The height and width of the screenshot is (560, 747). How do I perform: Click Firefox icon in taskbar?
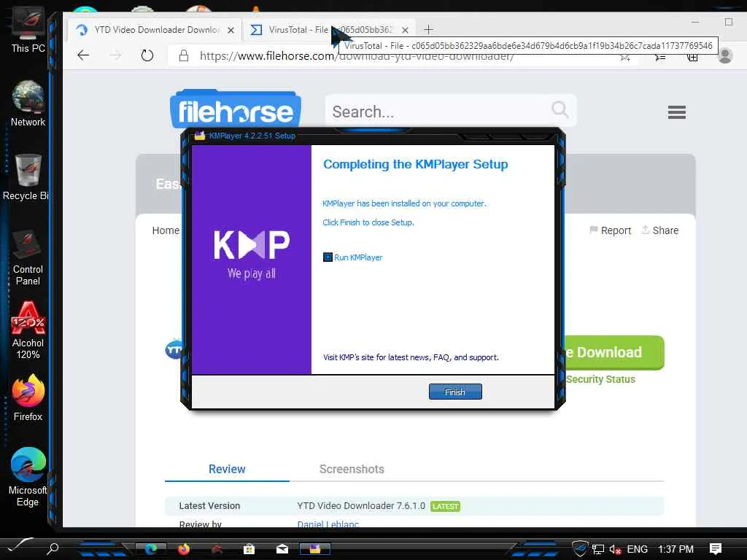coord(183,549)
